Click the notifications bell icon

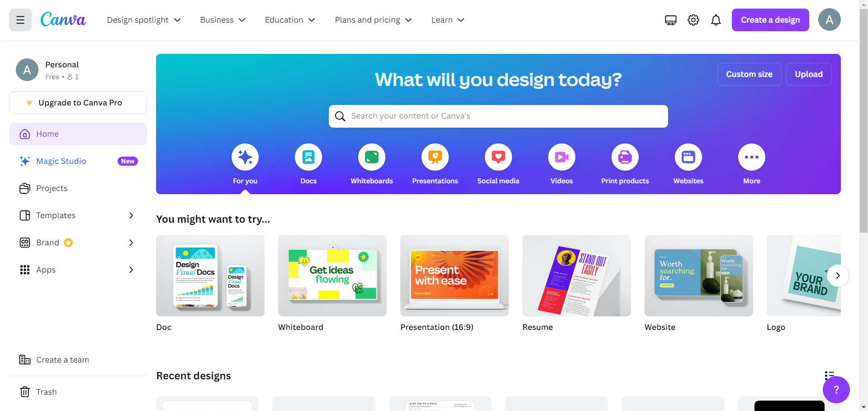[716, 20]
